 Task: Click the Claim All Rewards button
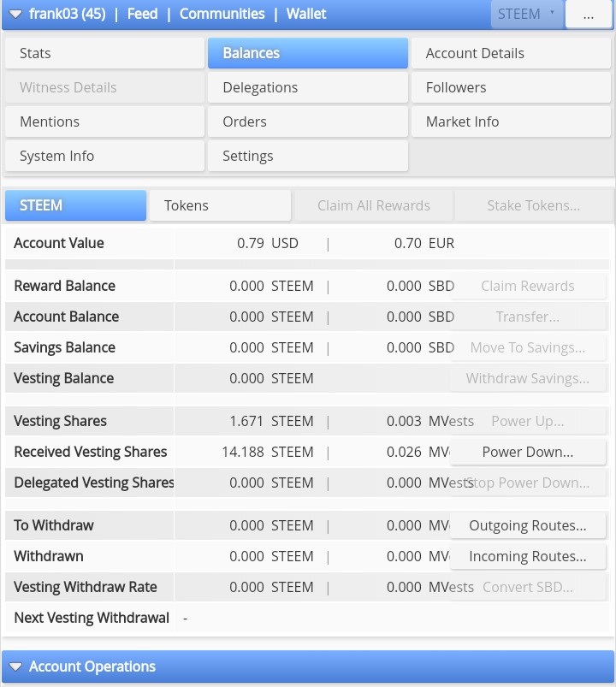(x=374, y=205)
